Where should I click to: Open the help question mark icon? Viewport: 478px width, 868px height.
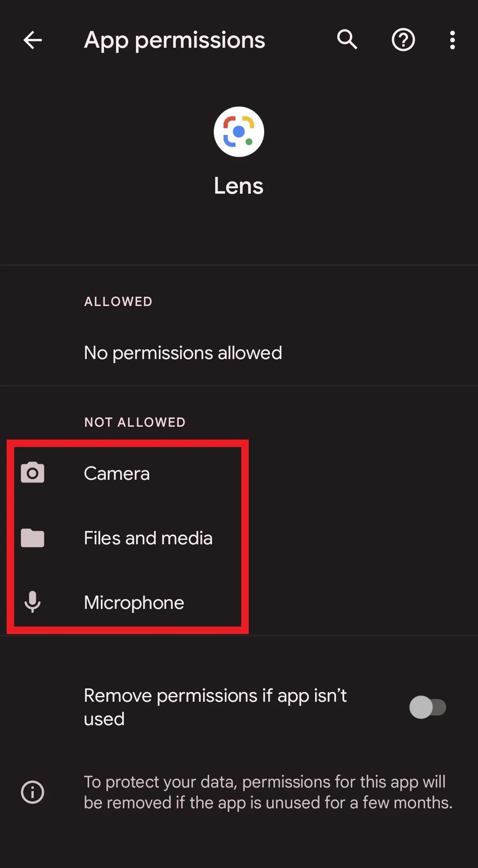tap(403, 40)
